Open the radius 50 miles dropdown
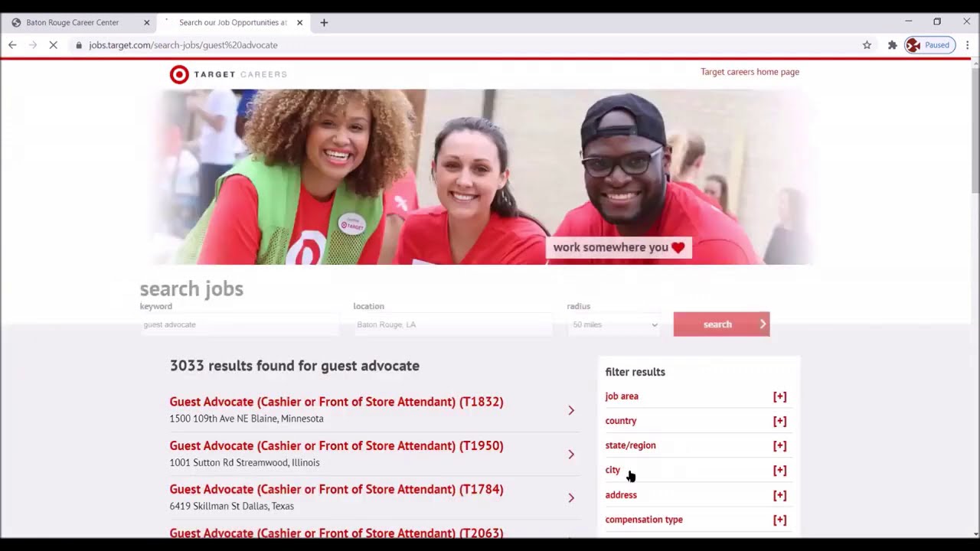 coord(614,324)
